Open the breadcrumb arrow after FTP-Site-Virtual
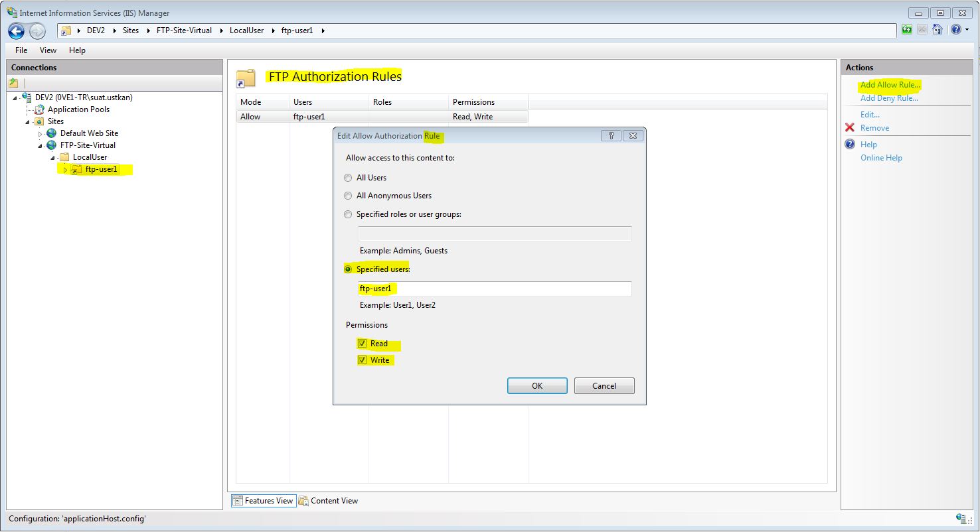The height and width of the screenshot is (532, 980). 222,31
